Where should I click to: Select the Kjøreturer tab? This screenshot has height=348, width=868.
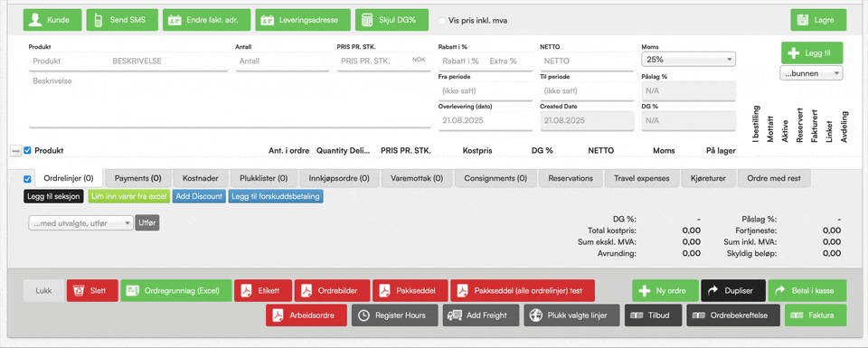pyautogui.click(x=708, y=178)
